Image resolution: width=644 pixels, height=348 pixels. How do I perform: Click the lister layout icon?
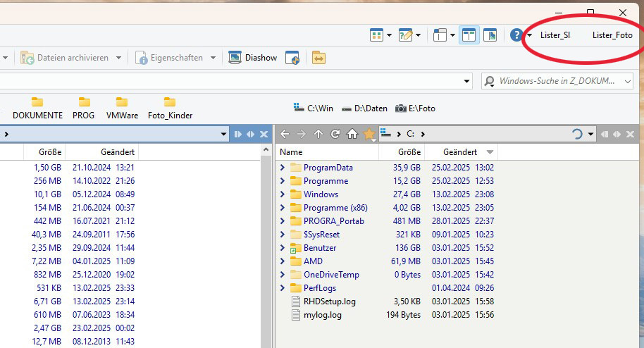tap(440, 35)
